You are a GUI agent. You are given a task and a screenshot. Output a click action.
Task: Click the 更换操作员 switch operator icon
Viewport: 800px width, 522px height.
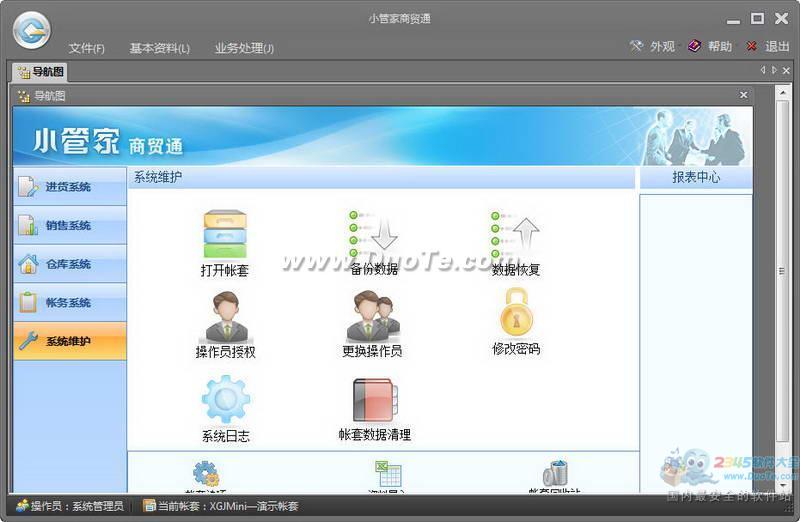tap(373, 315)
